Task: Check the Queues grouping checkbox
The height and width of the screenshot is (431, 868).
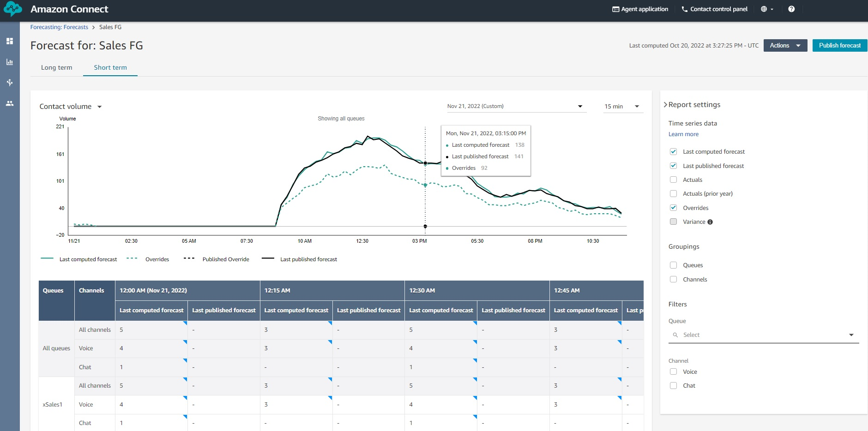Action: (673, 265)
